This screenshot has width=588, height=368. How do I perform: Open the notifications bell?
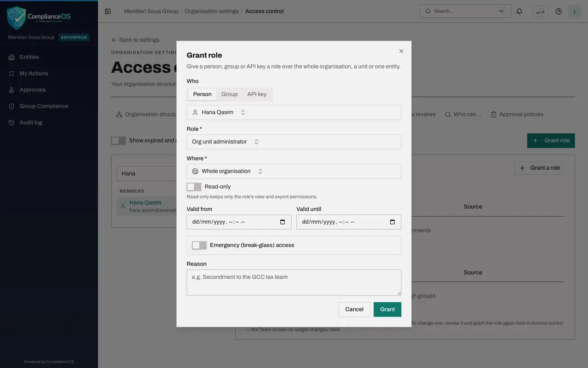pyautogui.click(x=520, y=11)
